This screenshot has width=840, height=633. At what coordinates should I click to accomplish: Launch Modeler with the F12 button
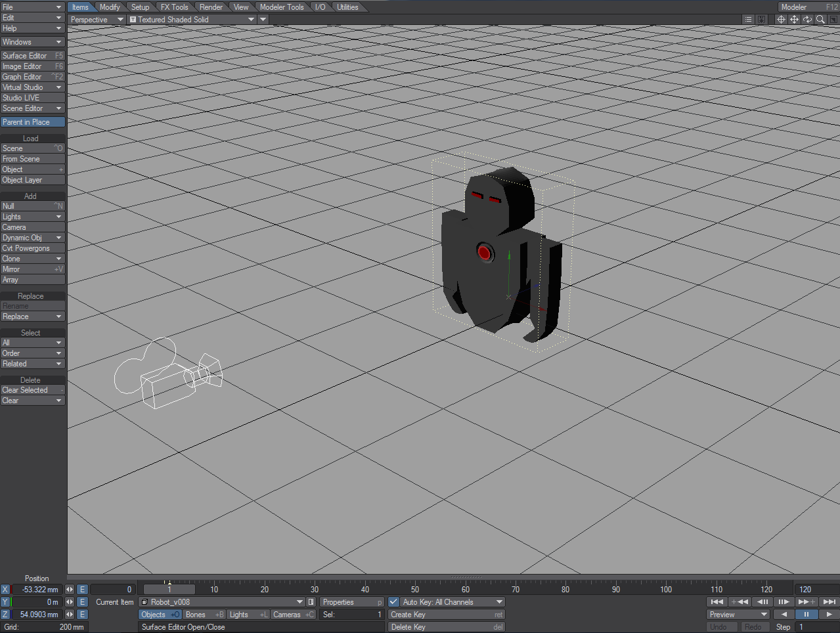(x=808, y=7)
